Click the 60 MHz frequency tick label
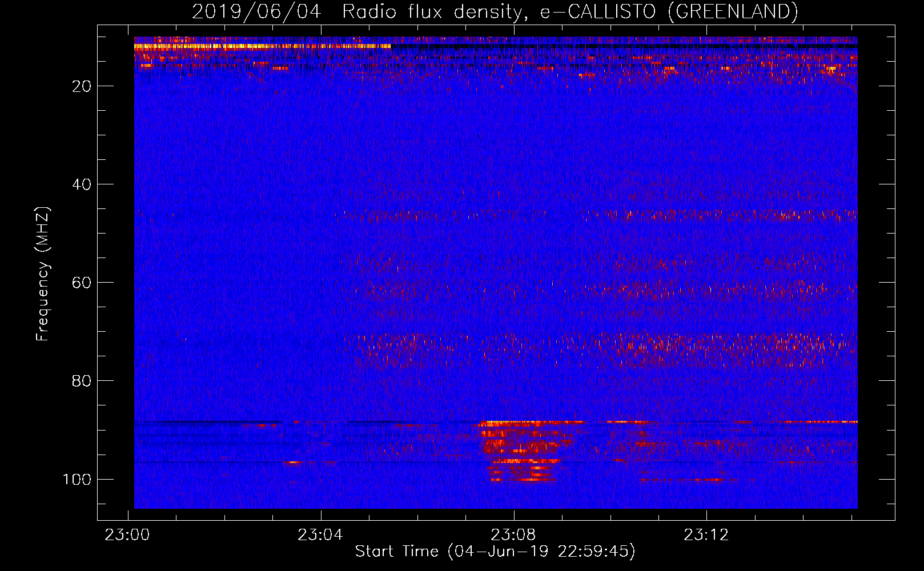The image size is (924, 571). 82,283
